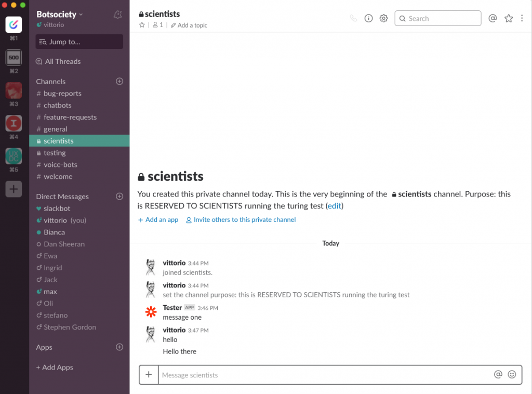The height and width of the screenshot is (394, 532).
Task: Open direct message with stefano
Action: click(x=79, y=316)
